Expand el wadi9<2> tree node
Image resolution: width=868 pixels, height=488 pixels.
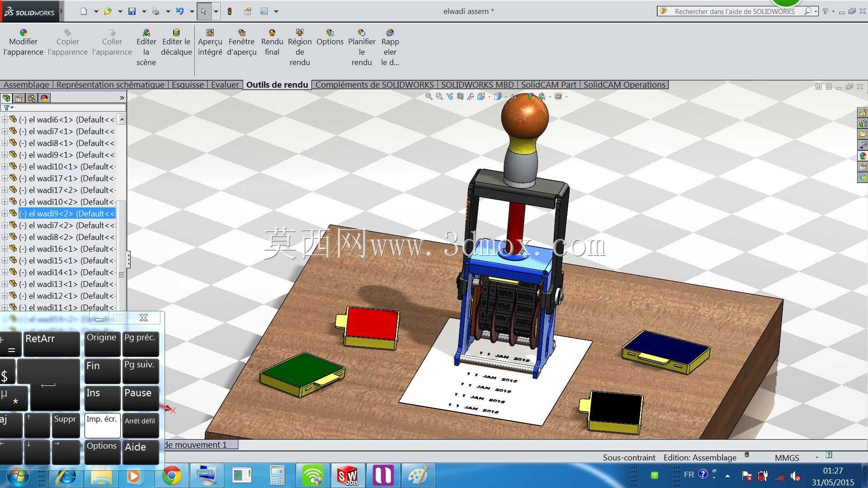pos(5,214)
